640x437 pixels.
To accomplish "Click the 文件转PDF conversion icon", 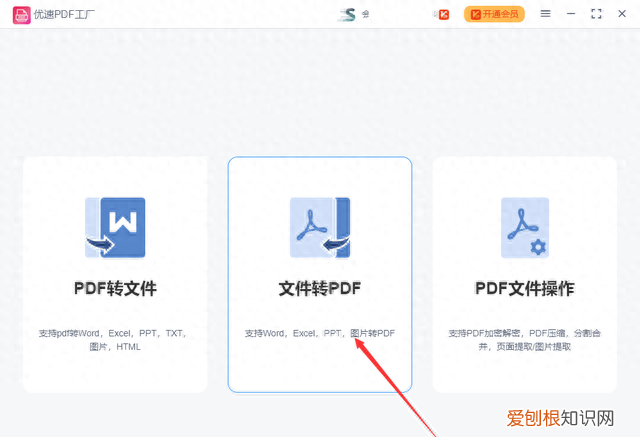I will [320, 227].
